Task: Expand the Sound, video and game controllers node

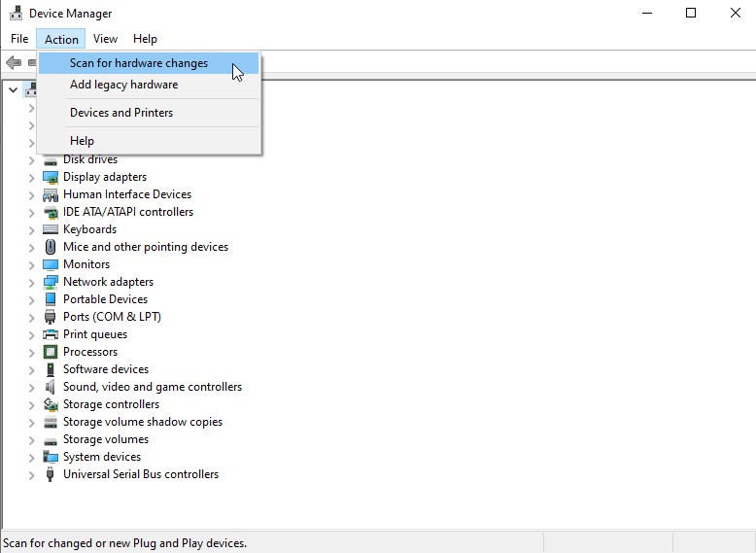Action: pyautogui.click(x=31, y=388)
